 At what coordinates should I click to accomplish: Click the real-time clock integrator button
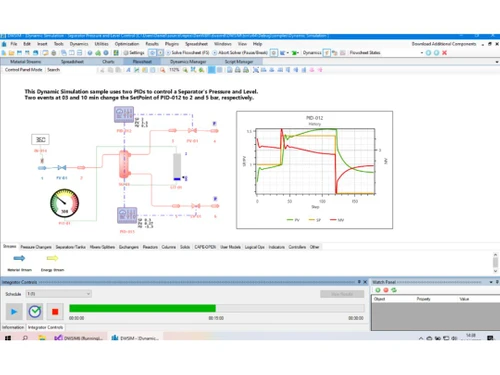[35, 312]
